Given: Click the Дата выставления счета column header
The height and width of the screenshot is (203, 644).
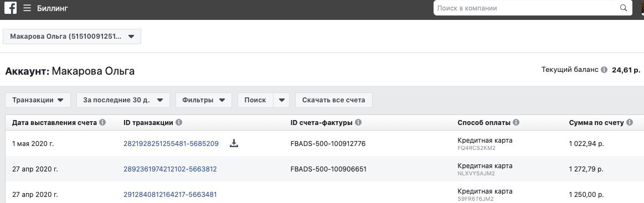Looking at the screenshot, I should [54, 122].
